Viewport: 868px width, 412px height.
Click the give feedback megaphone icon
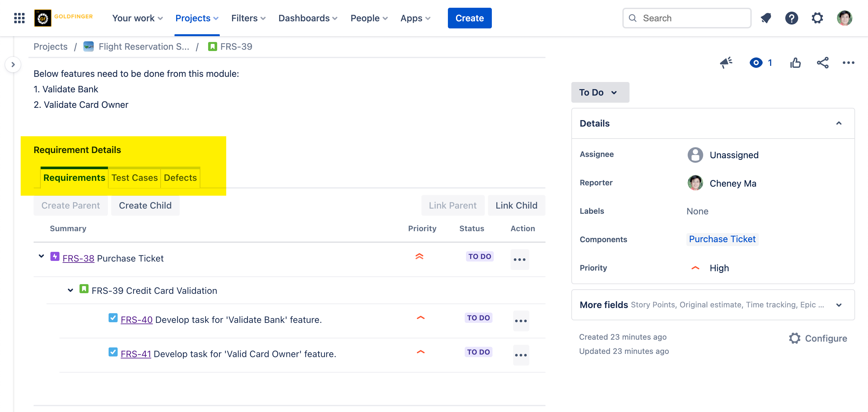point(726,63)
